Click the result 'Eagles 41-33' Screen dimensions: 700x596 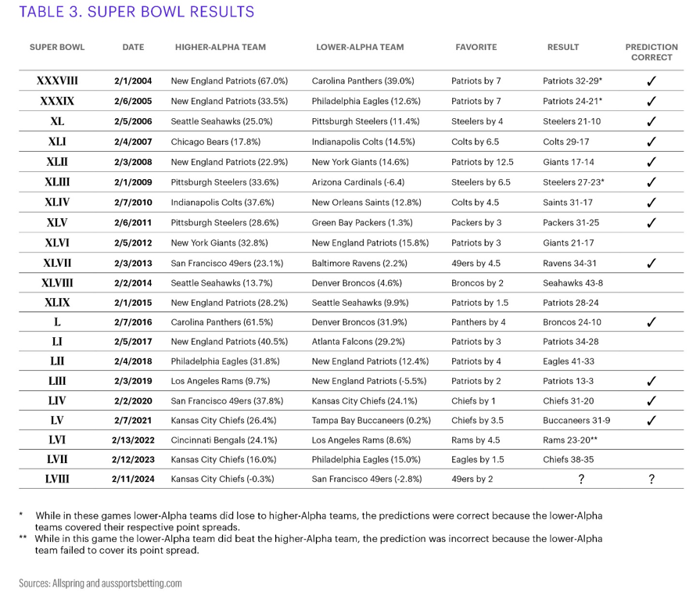[569, 361]
